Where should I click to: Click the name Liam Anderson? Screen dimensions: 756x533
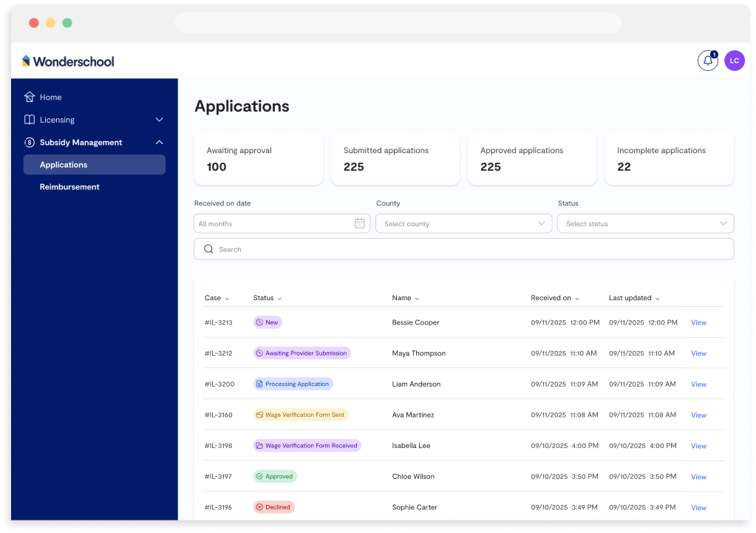point(416,384)
